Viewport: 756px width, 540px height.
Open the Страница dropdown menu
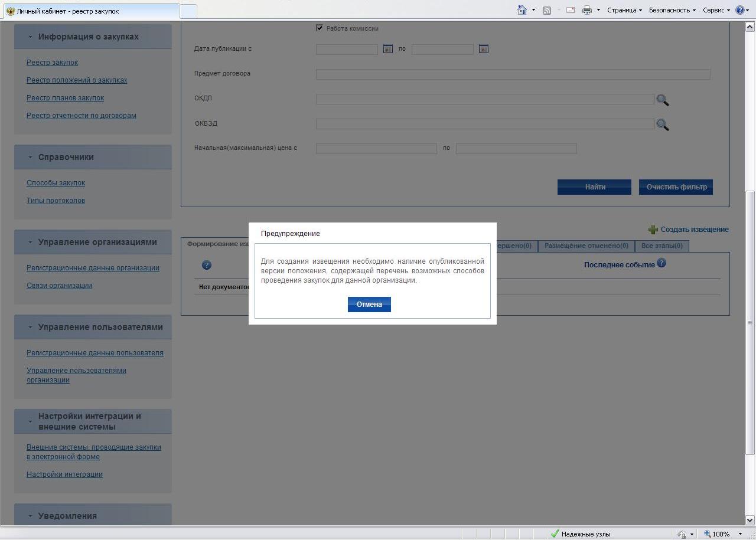pyautogui.click(x=624, y=10)
